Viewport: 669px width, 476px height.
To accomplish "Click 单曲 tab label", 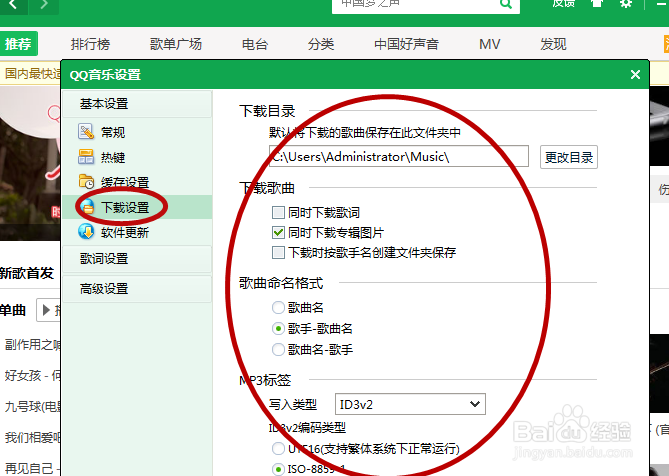I will point(13,310).
